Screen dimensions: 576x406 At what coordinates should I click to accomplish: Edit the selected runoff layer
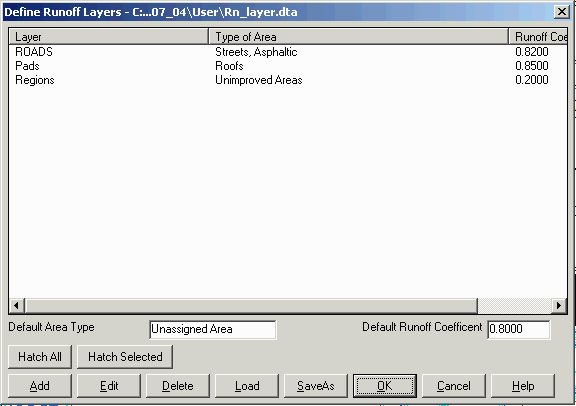(109, 386)
